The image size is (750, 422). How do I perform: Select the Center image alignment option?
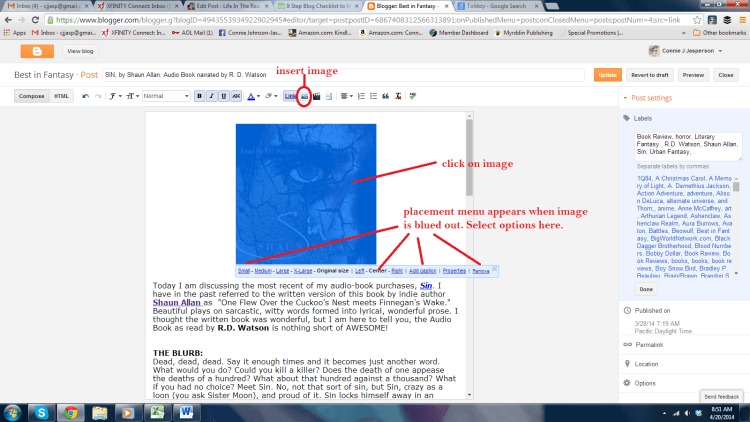(x=378, y=270)
